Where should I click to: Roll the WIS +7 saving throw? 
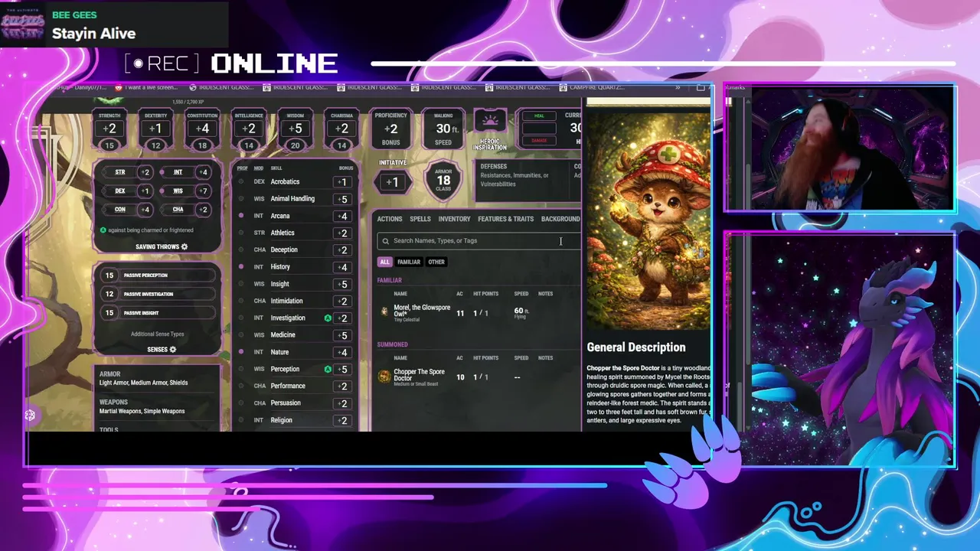click(203, 191)
